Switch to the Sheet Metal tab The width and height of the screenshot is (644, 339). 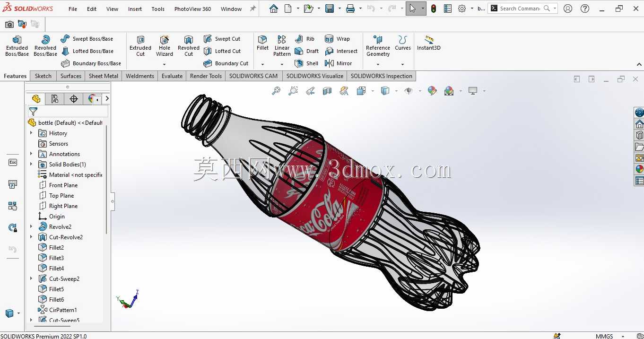click(104, 76)
